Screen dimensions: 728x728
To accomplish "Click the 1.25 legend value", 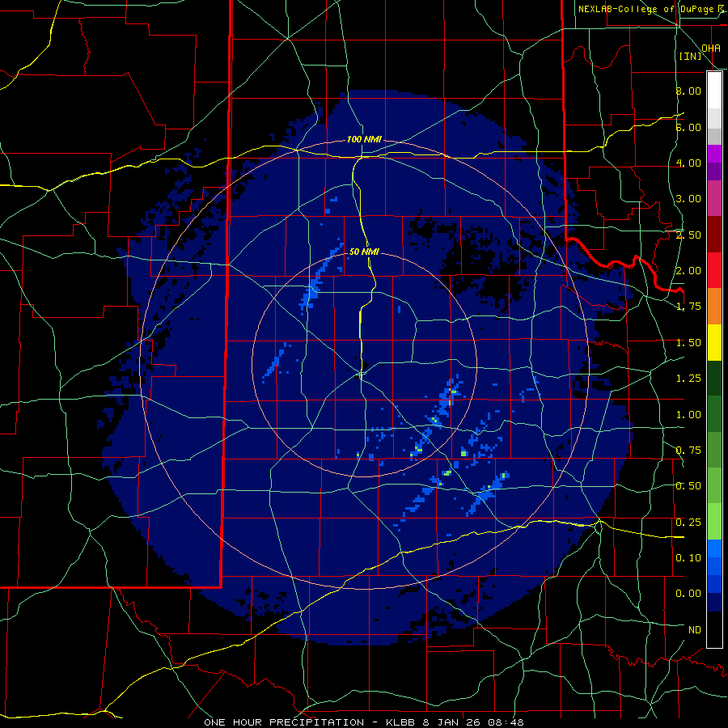I will pyautogui.click(x=688, y=379).
